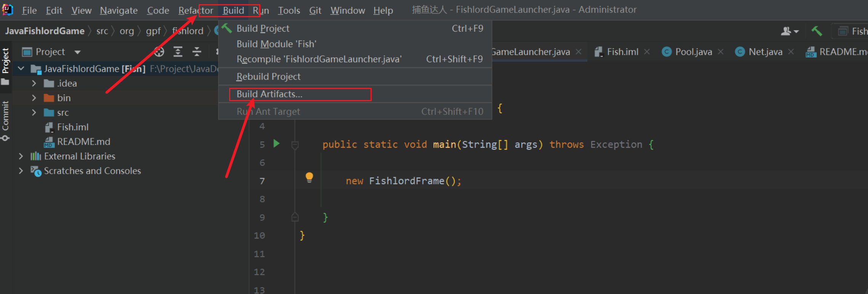Image resolution: width=868 pixels, height=294 pixels.
Task: Open the Edit menu
Action: pyautogui.click(x=54, y=10)
